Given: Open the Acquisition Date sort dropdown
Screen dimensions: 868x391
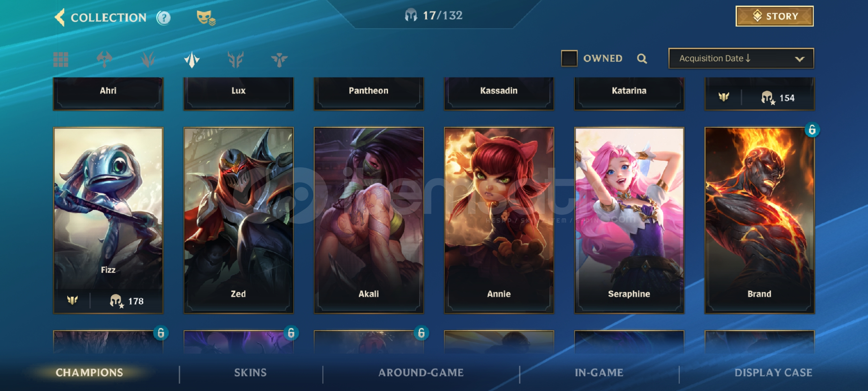Looking at the screenshot, I should [x=741, y=58].
